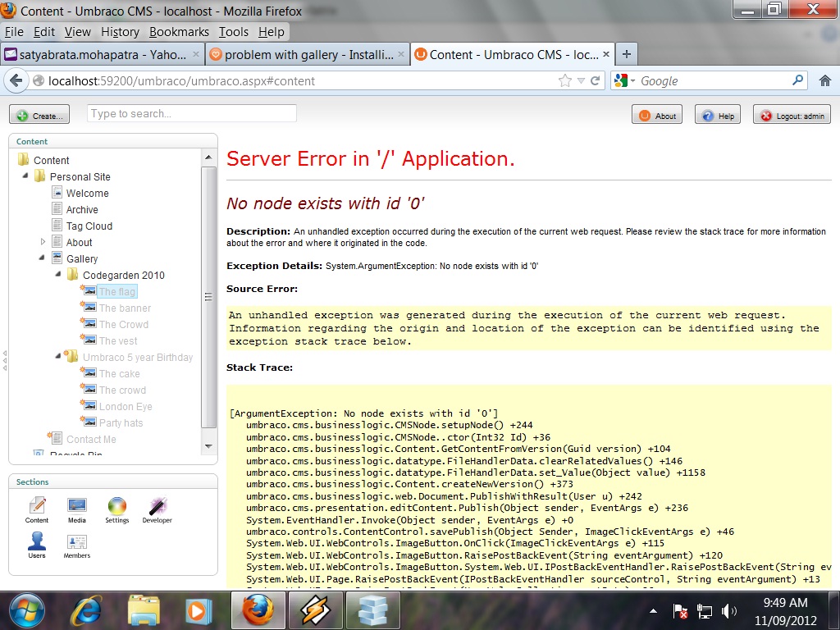The height and width of the screenshot is (630, 840).
Task: Log out via Logout: admin button
Action: (x=792, y=115)
